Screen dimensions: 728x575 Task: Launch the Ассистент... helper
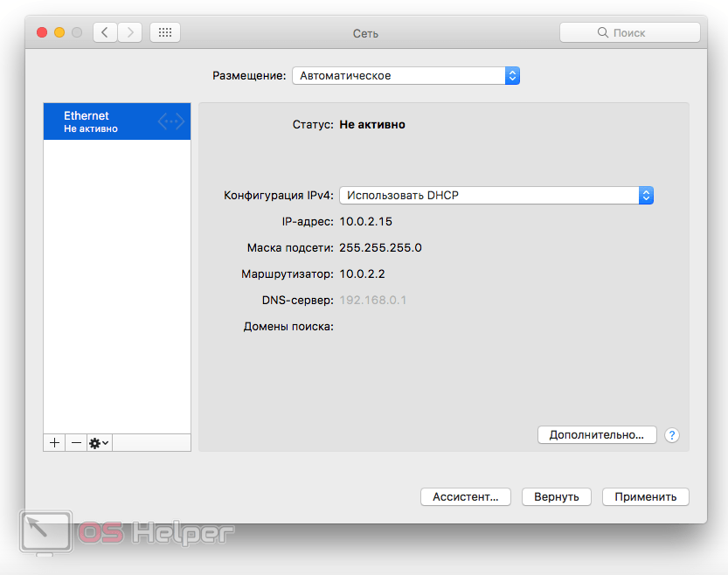click(x=466, y=496)
